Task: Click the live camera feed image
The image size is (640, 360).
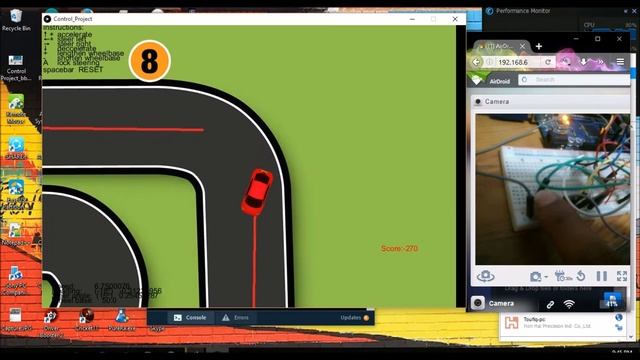Action: click(552, 189)
